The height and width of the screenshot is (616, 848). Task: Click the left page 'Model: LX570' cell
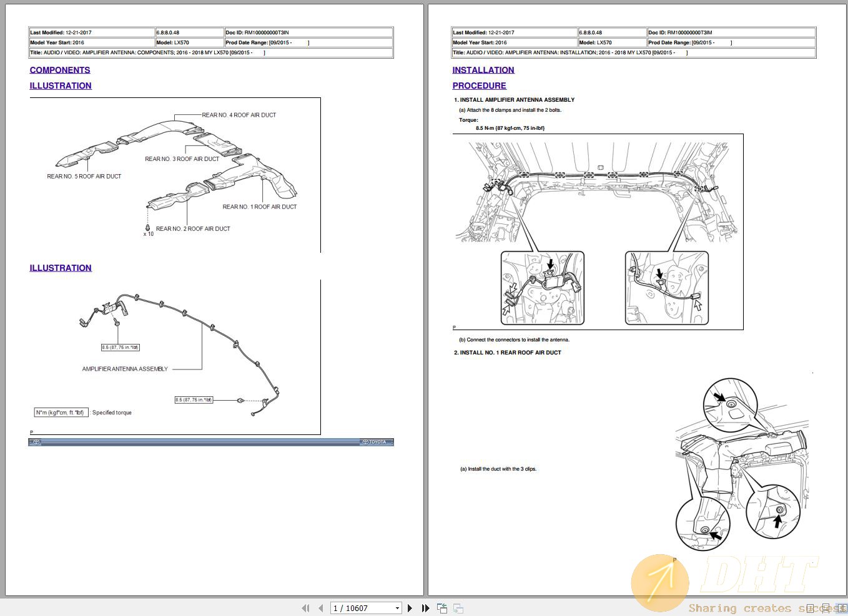(190, 42)
